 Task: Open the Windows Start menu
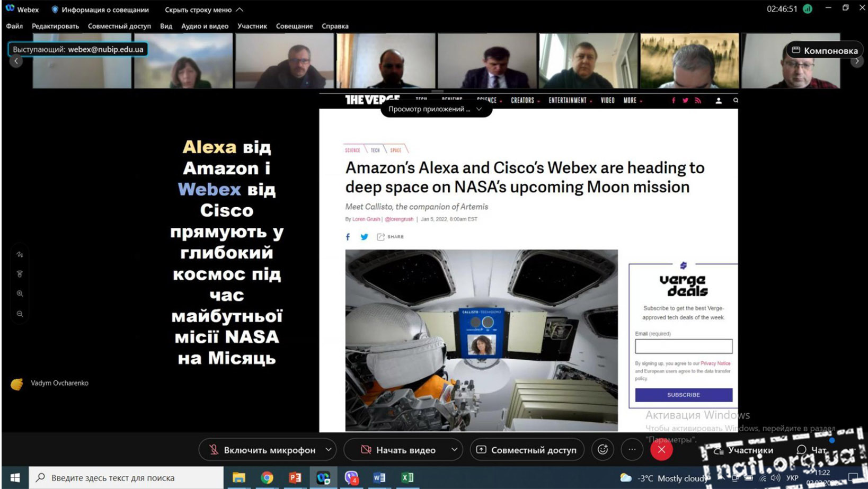[x=15, y=477]
